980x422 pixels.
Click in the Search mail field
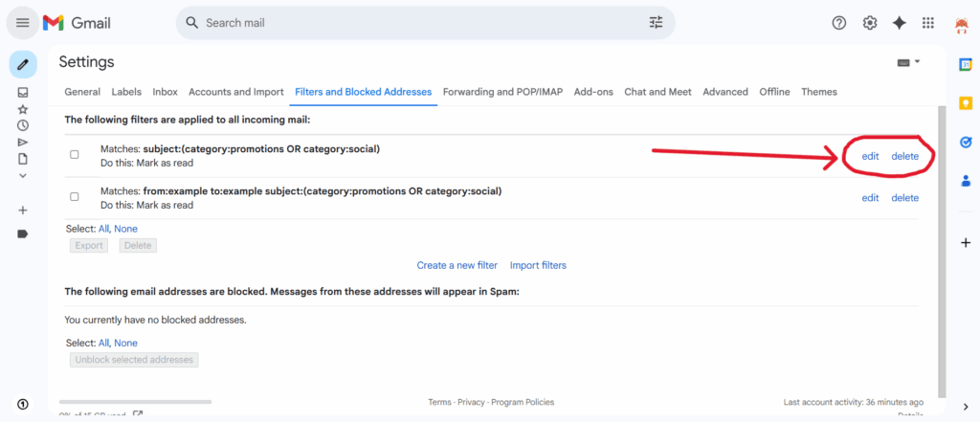click(x=425, y=23)
